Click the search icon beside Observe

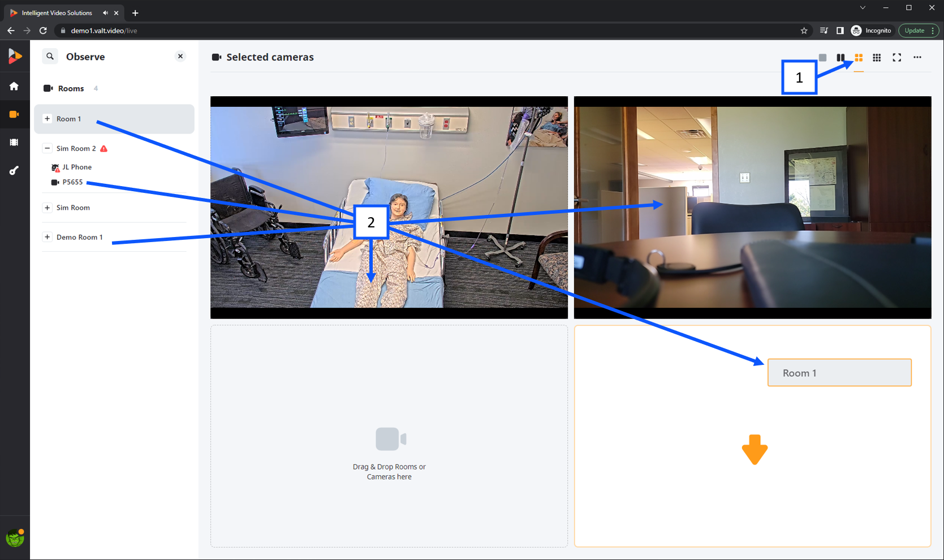point(50,56)
